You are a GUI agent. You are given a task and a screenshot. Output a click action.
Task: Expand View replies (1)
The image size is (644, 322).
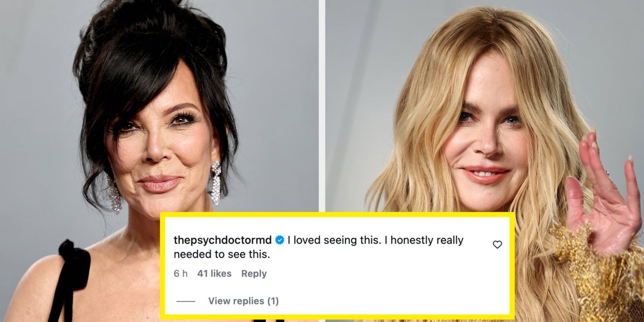243,301
